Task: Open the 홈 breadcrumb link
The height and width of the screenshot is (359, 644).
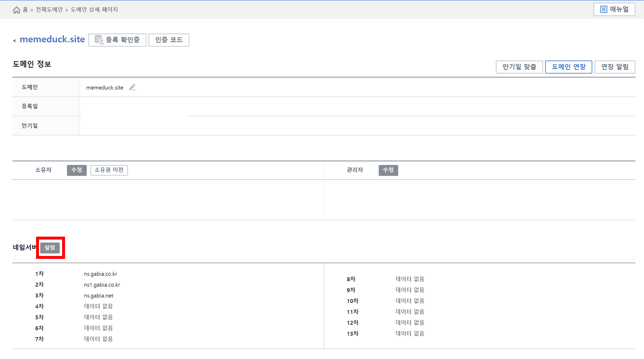Action: point(25,10)
